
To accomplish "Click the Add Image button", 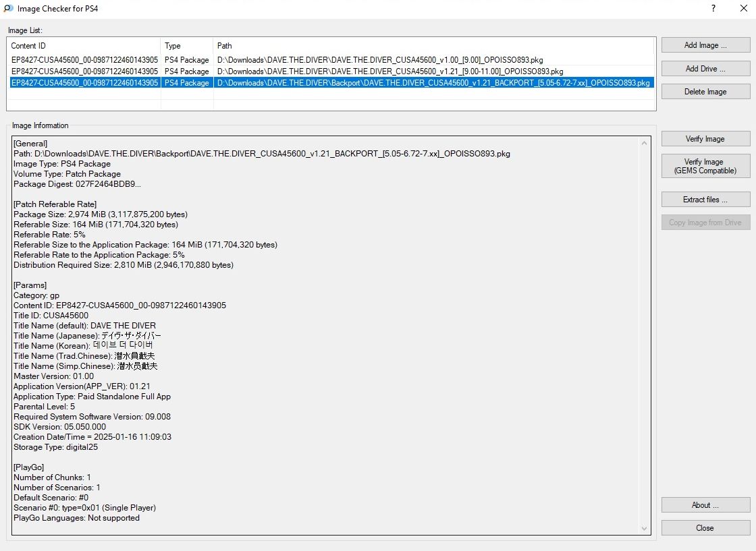I will pyautogui.click(x=705, y=45).
